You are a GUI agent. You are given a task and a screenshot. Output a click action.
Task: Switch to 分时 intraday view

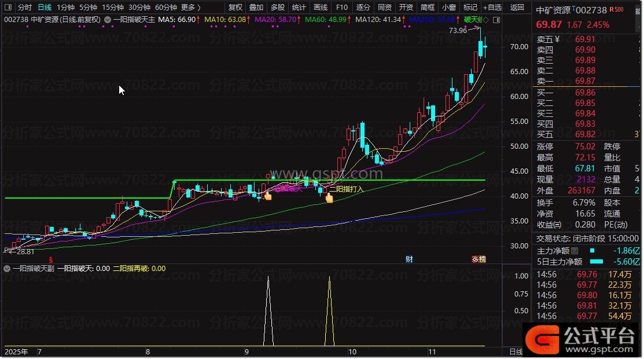tap(24, 8)
